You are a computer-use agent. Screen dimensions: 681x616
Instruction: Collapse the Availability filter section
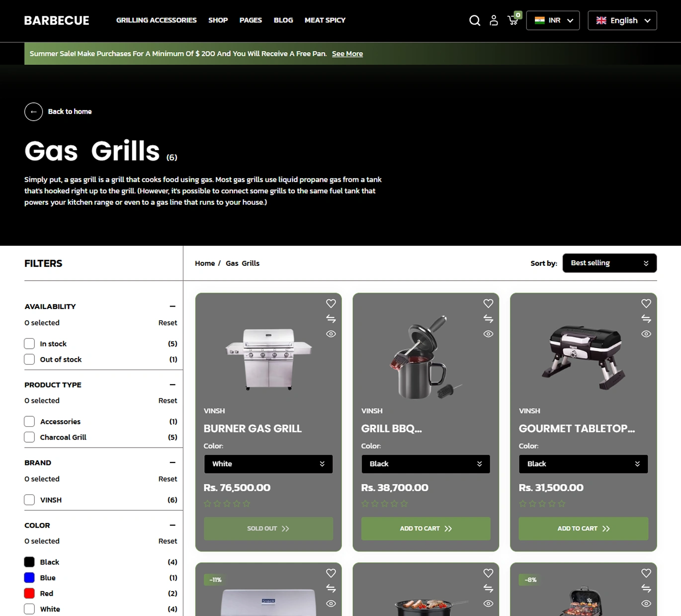coord(172,307)
